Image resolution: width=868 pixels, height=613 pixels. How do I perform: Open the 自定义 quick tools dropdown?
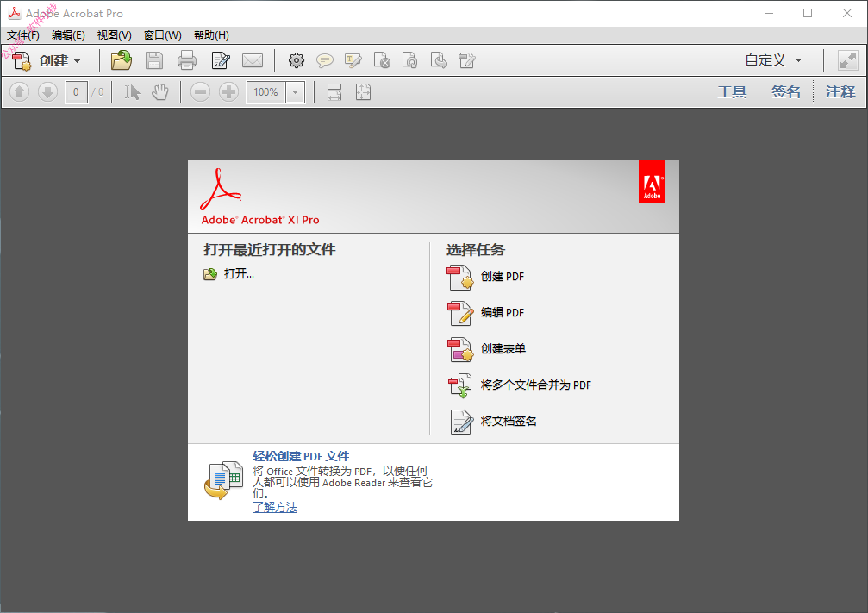[773, 59]
